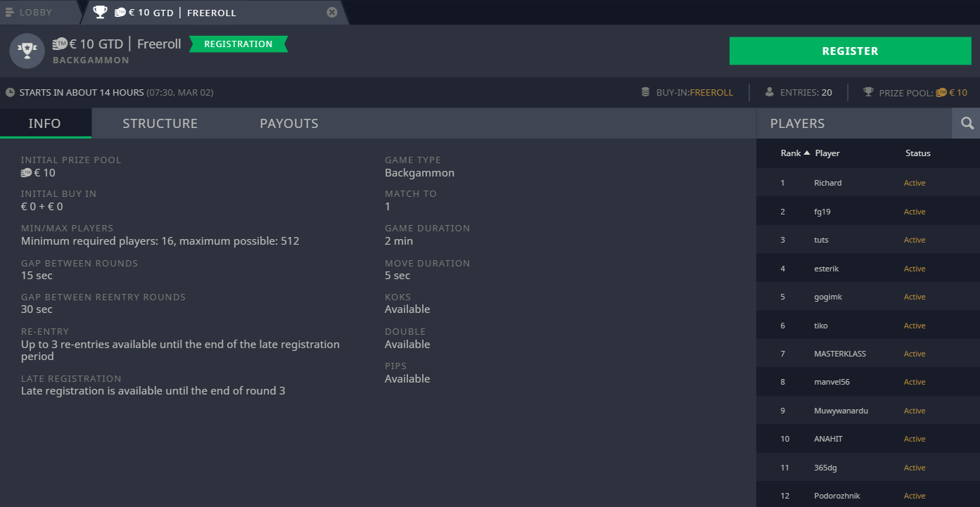This screenshot has width=980, height=507.
Task: Open the Structure tab
Action: click(x=160, y=124)
